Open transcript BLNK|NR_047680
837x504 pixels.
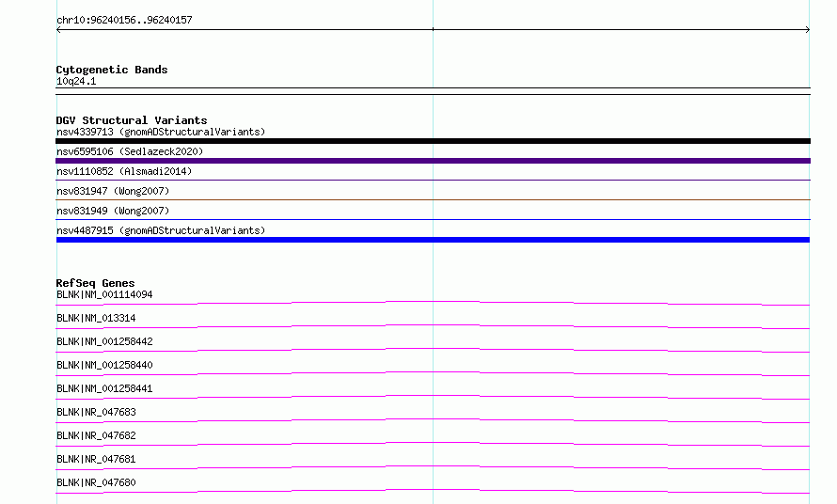click(96, 482)
